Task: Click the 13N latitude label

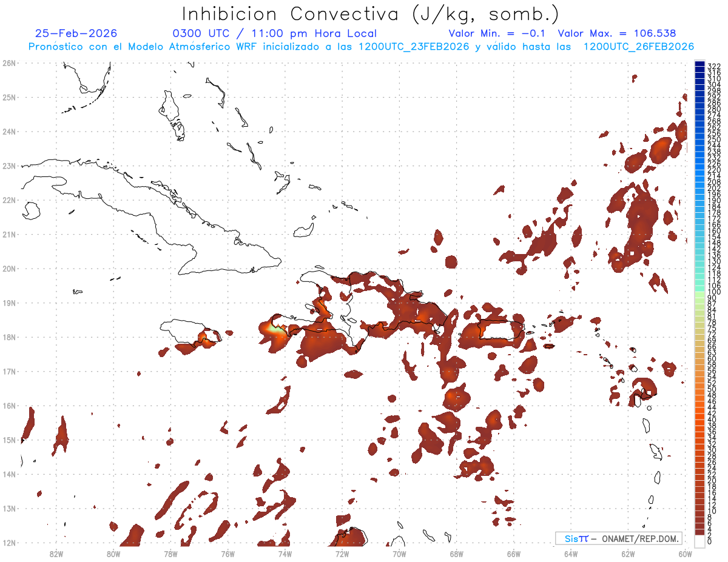Action: 9,508
